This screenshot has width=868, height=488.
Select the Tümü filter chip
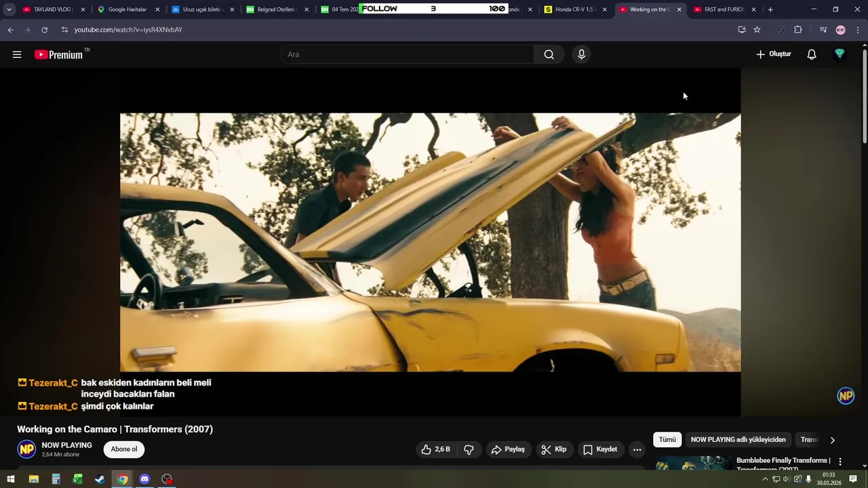point(667,440)
